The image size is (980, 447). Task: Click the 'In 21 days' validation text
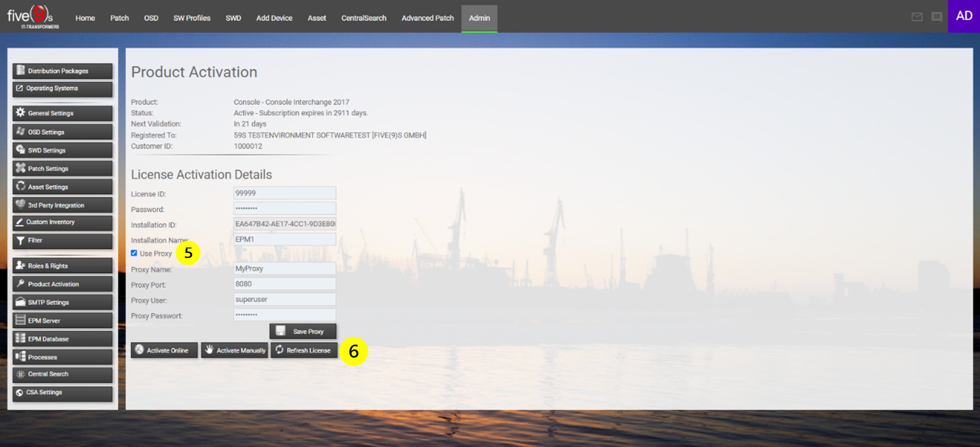point(250,124)
